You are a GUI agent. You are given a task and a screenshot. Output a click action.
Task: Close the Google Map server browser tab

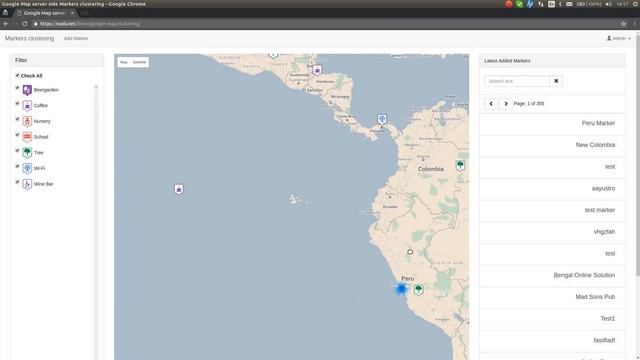(72, 13)
